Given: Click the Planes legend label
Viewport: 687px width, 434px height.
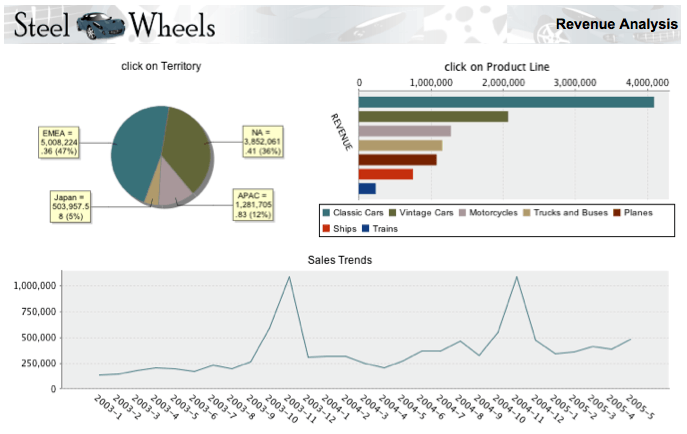Looking at the screenshot, I should pos(638,213).
